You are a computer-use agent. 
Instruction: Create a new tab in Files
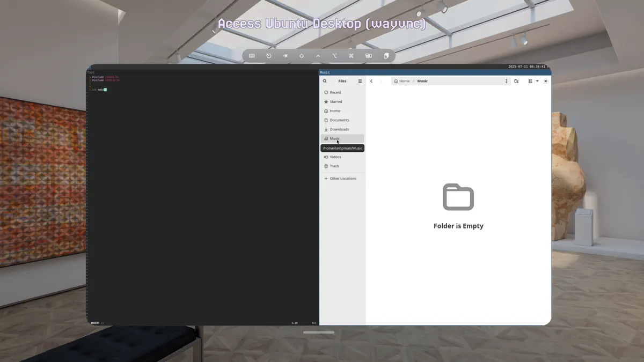click(516, 81)
